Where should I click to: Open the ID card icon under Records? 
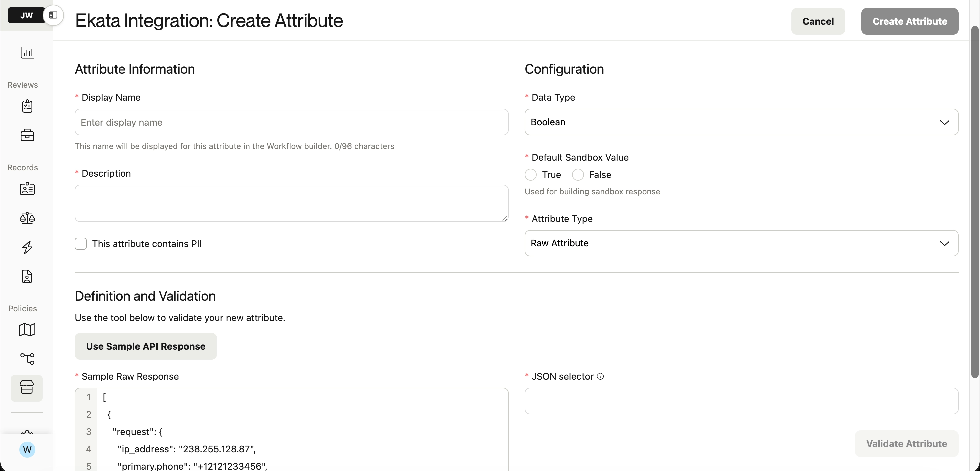[x=27, y=189]
